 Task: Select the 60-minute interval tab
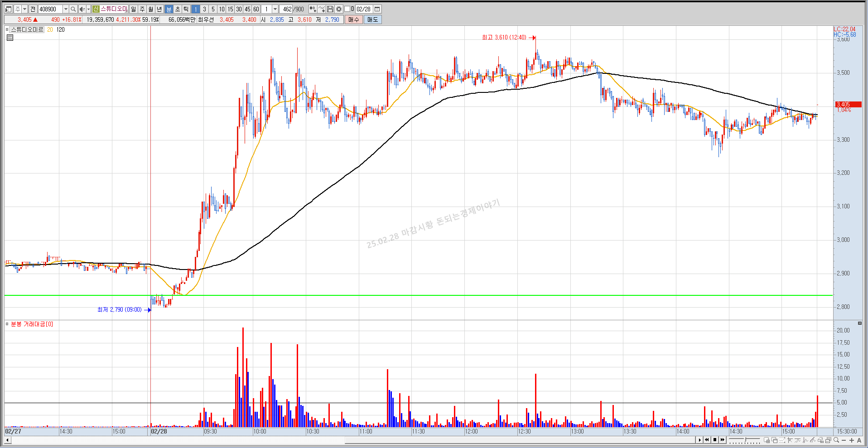pos(256,9)
